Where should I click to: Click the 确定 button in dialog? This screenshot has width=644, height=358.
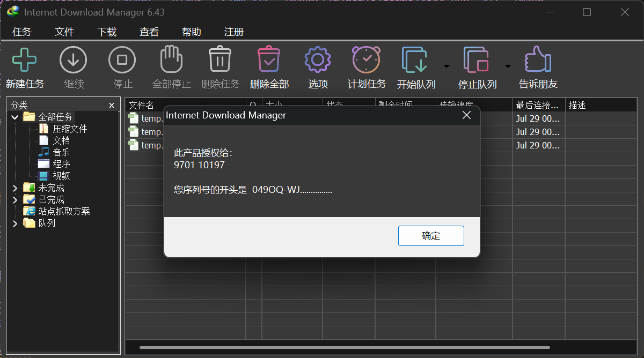[x=431, y=236]
